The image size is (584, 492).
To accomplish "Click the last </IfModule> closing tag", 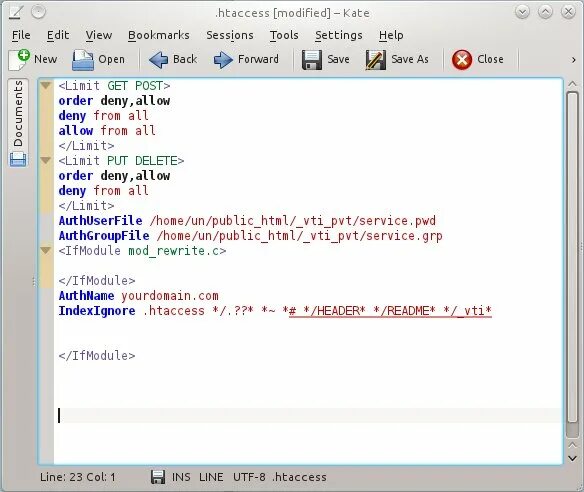I will 97,356.
